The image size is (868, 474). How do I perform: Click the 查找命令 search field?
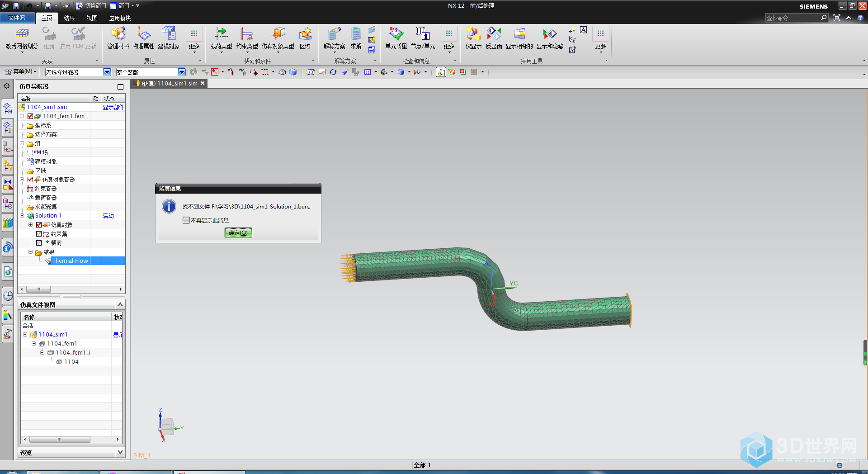pyautogui.click(x=792, y=18)
